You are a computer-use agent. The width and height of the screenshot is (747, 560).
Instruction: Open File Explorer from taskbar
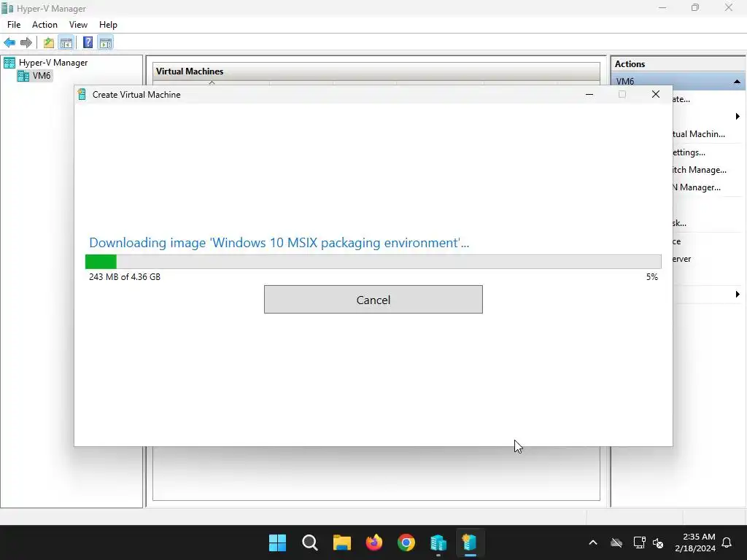click(x=341, y=542)
